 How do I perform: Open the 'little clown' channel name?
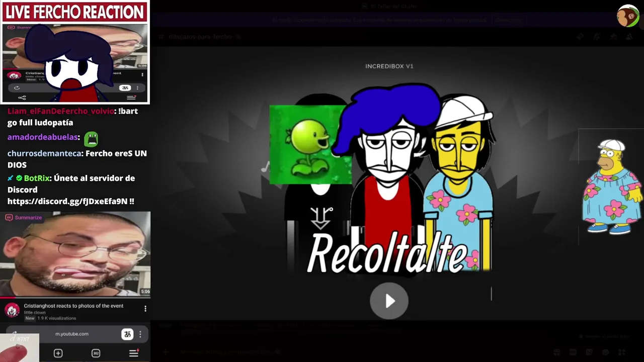point(35,312)
